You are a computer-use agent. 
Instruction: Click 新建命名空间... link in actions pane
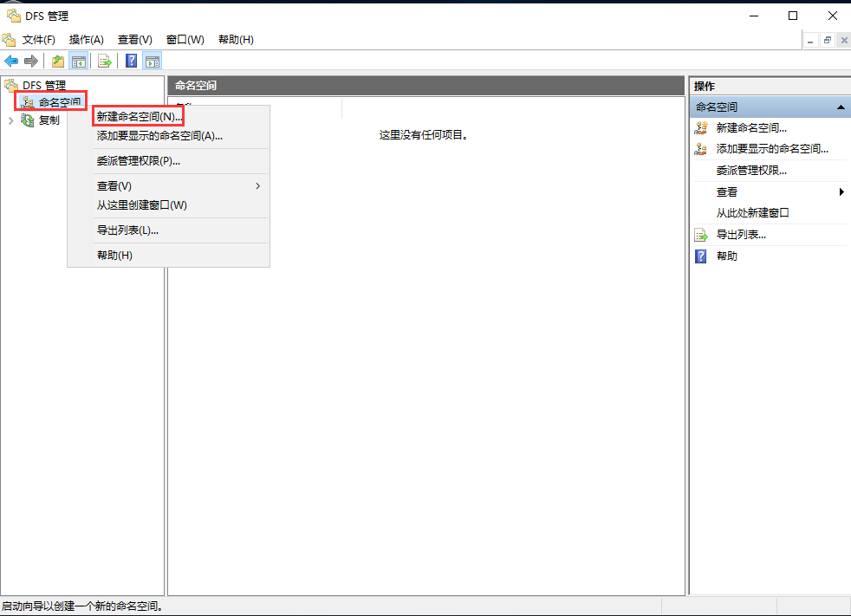coord(751,128)
